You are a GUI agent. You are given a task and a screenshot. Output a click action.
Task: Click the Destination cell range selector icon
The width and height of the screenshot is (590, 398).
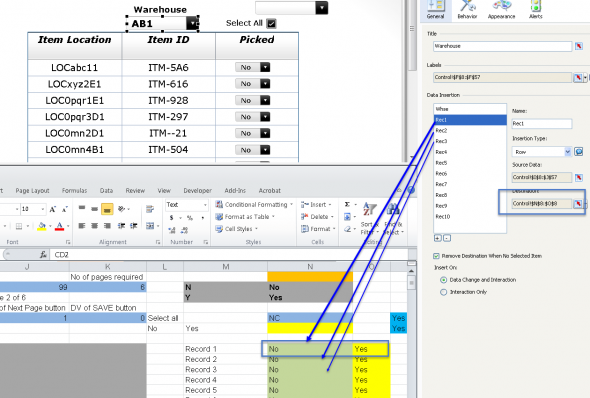point(578,204)
